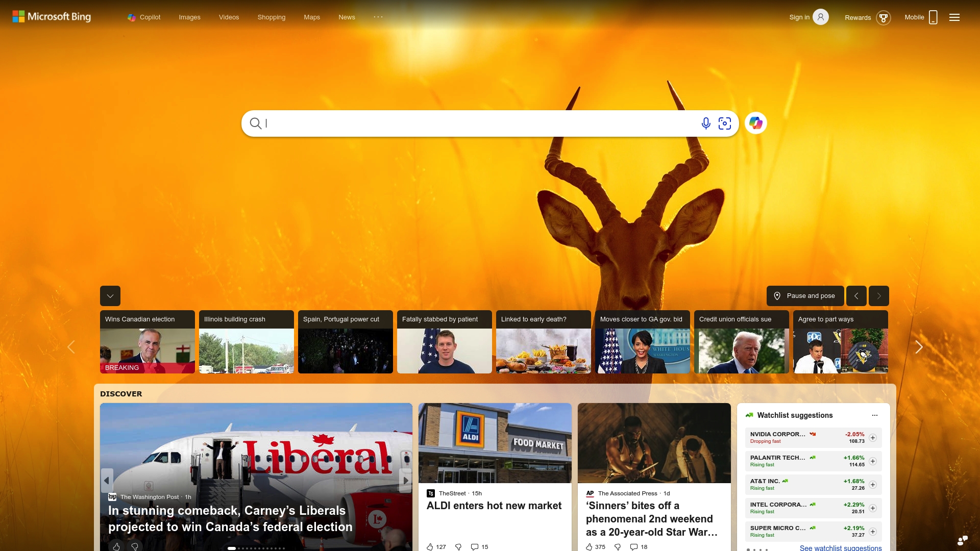Dislike the Carney's Liberals featured story

[135, 546]
